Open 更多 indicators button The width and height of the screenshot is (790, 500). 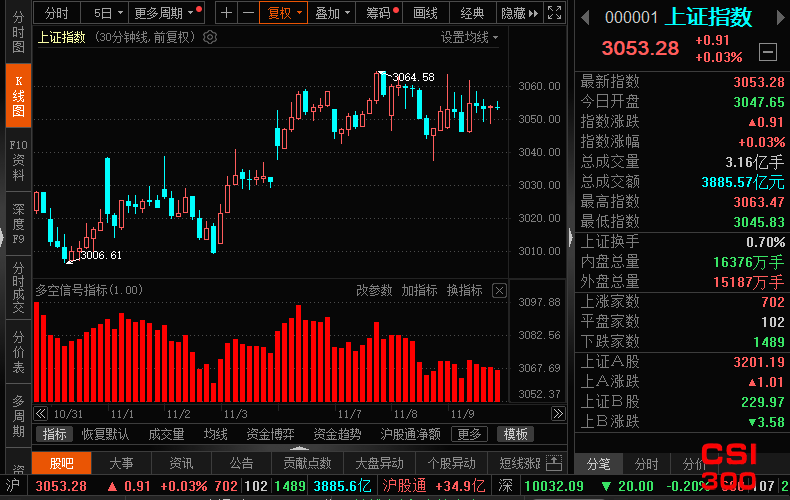click(469, 434)
